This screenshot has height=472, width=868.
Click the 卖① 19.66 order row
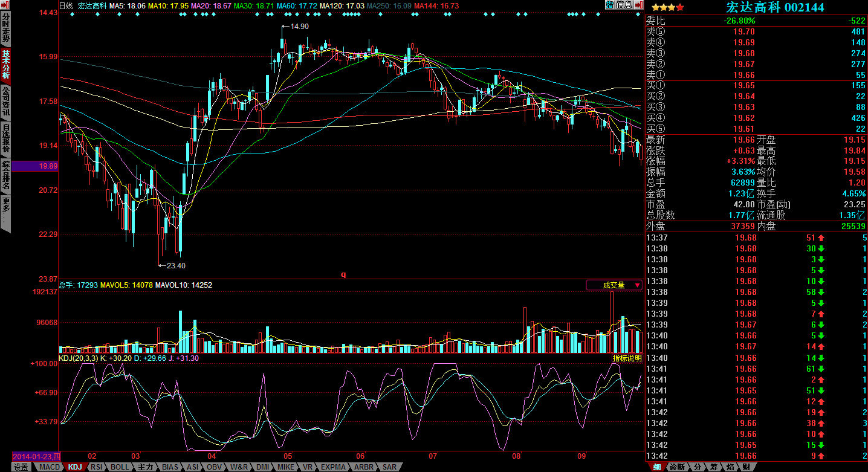756,75
